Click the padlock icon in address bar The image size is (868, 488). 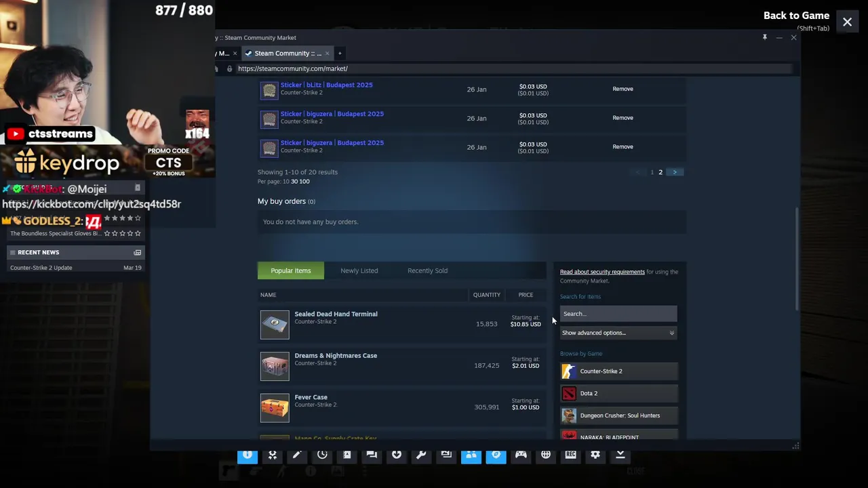pos(229,68)
